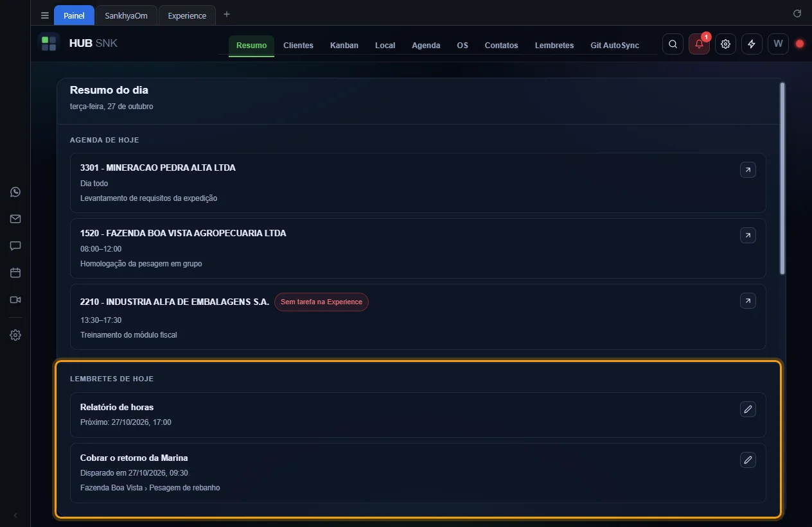
Task: Open the chat bubble sidebar icon
Action: (x=15, y=246)
